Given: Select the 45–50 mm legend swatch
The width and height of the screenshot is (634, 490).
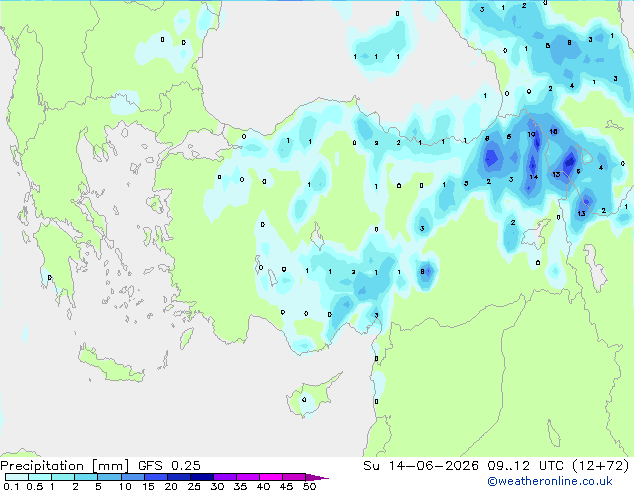Looking at the screenshot, I should [x=294, y=477].
